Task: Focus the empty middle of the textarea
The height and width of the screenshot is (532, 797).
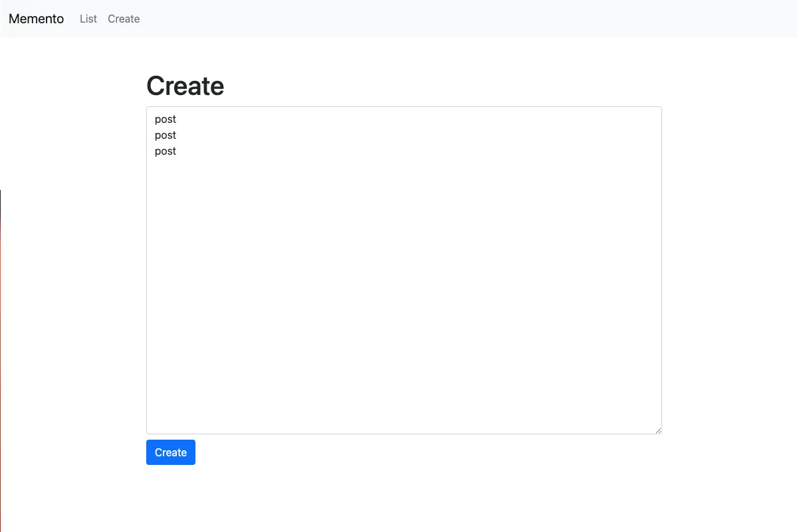Action: coord(403,279)
